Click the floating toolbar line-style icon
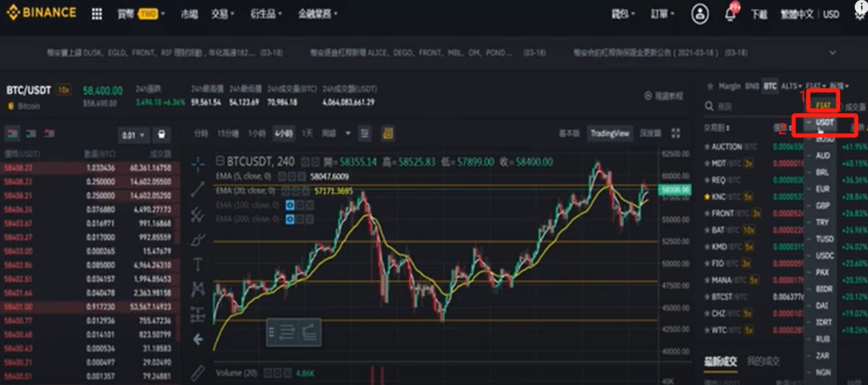This screenshot has width=868, height=385. click(x=287, y=333)
